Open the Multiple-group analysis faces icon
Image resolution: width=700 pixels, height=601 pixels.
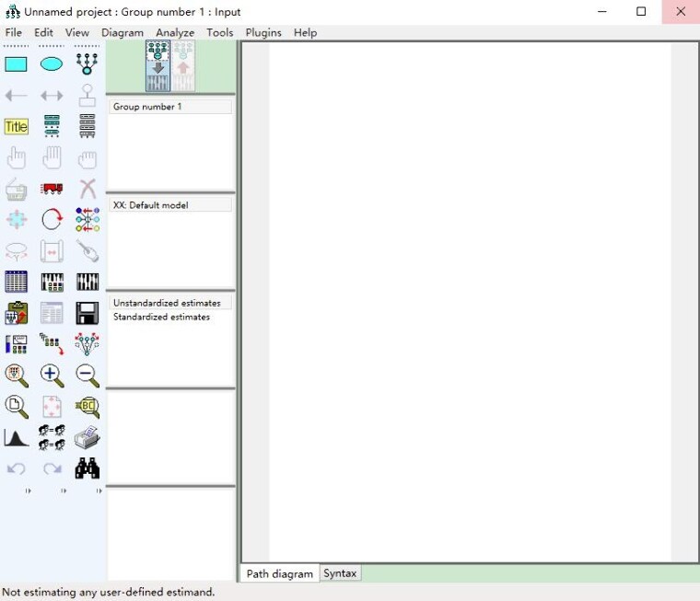click(52, 438)
